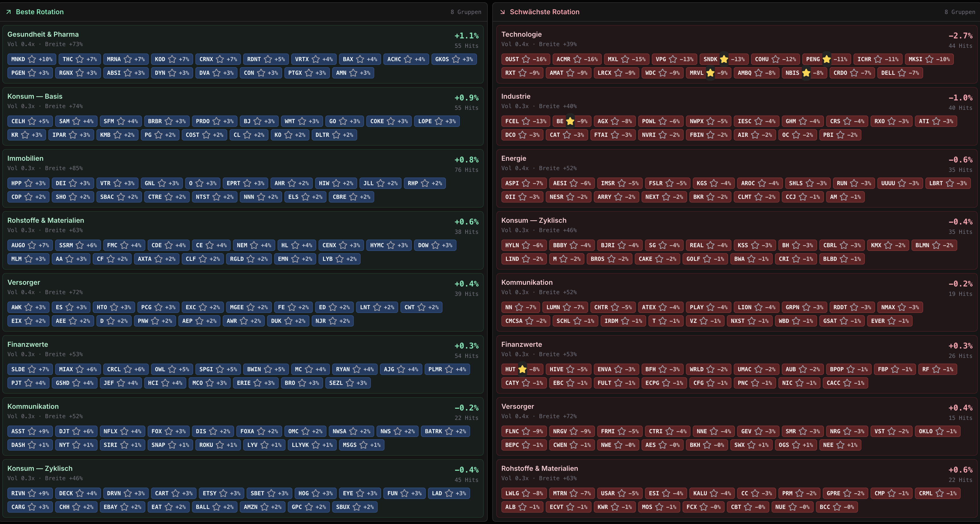Click the down-right arrow icon beside Schwächste Rotation
The height and width of the screenshot is (524, 980).
(x=502, y=12)
